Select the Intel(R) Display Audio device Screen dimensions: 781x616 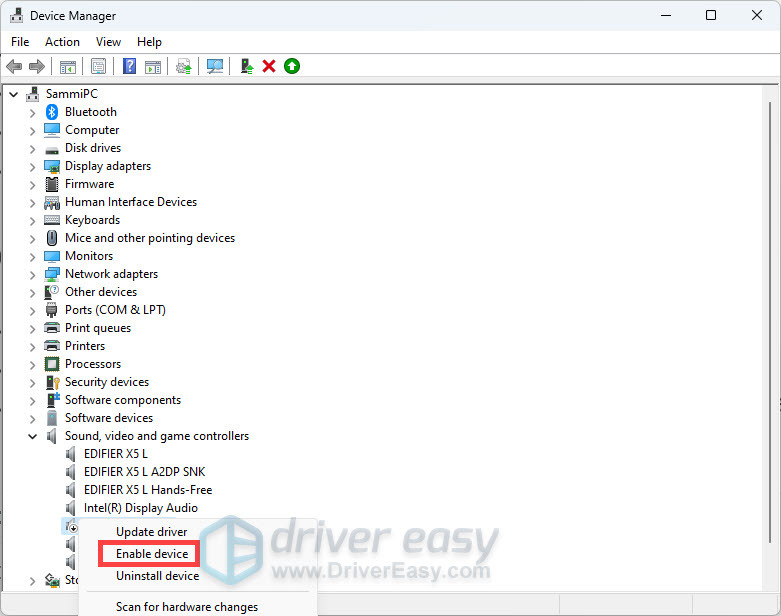[140, 508]
